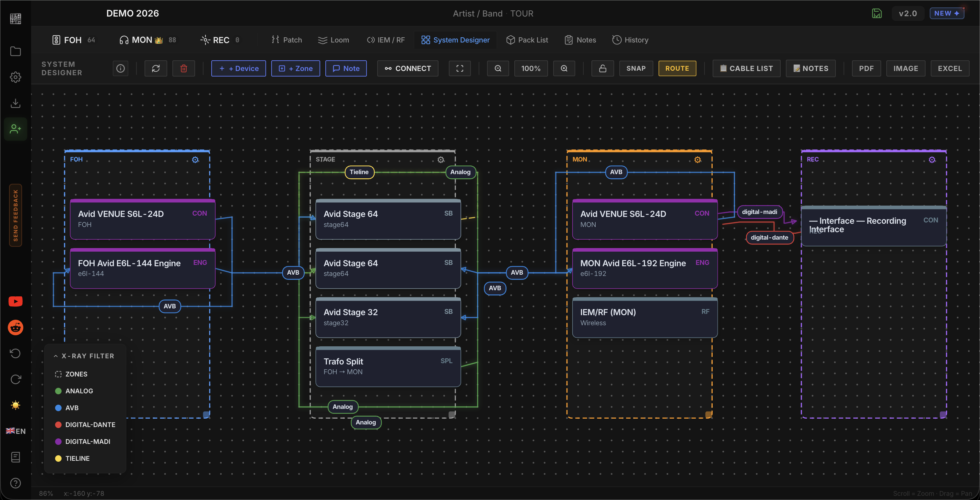Toggle DIGITAL-DANTE in X-Ray filter
The image size is (980, 500).
point(85,425)
